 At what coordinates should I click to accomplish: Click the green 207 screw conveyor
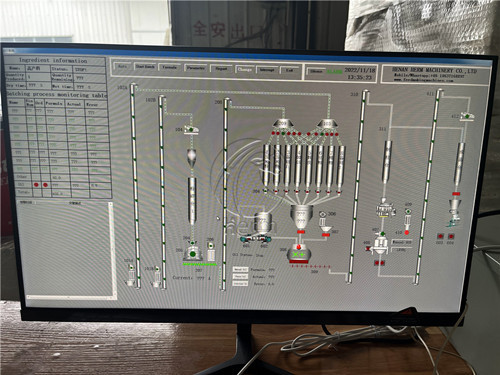[x=200, y=264]
